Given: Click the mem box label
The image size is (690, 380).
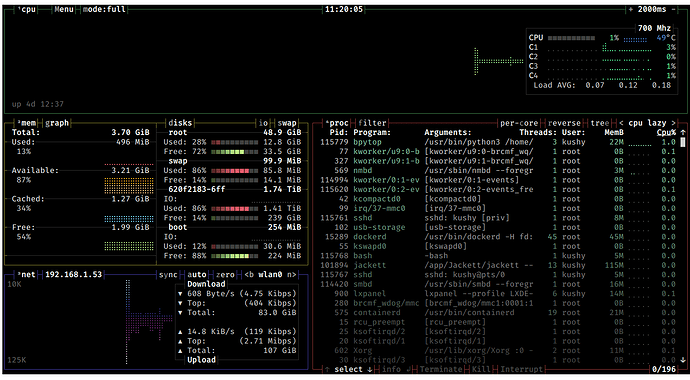Looking at the screenshot, I should pos(27,123).
